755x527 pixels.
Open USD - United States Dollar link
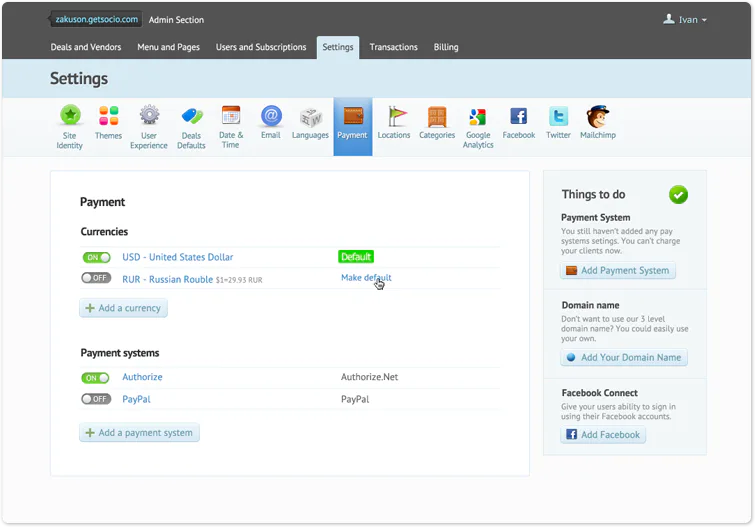[178, 257]
